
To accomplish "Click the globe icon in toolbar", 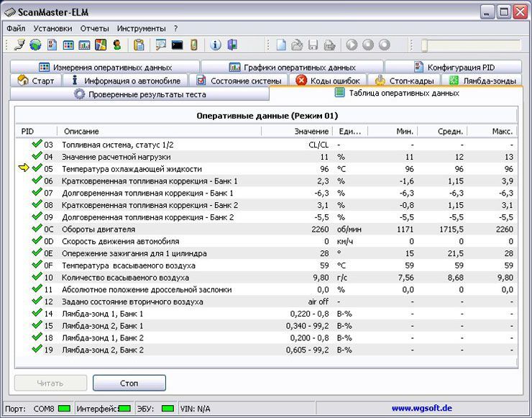I will tap(35, 45).
